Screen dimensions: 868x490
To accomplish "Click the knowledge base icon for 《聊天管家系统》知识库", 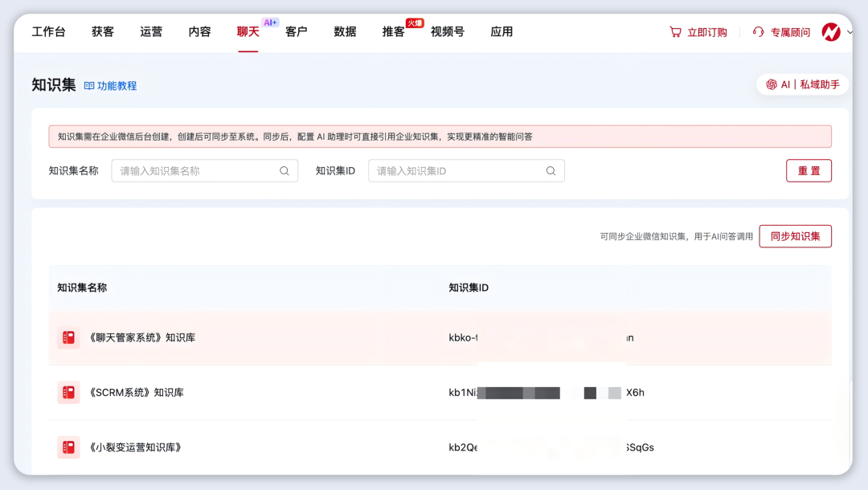I will point(68,338).
